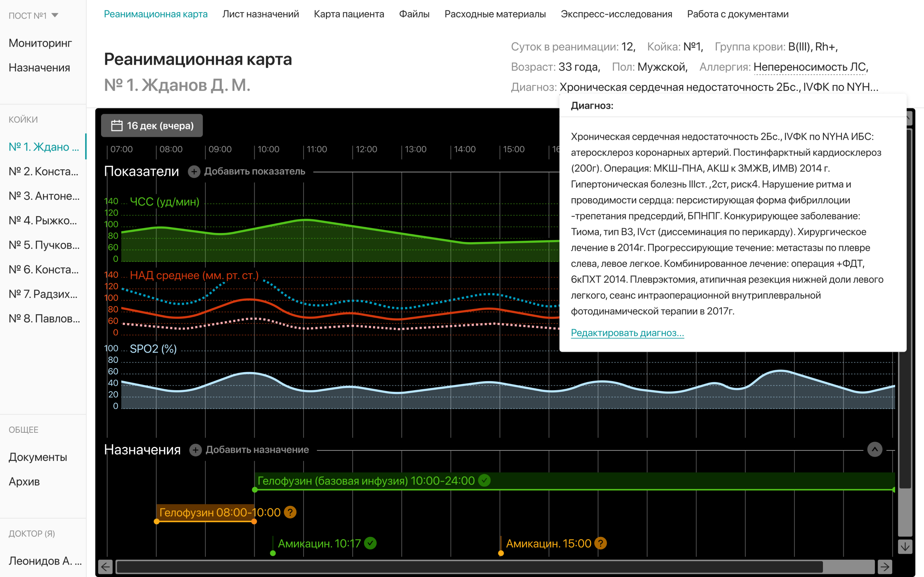Image resolution: width=924 pixels, height=577 pixels.
Task: Select bed № 4. Рыжко in sidebar
Action: pos(43,221)
